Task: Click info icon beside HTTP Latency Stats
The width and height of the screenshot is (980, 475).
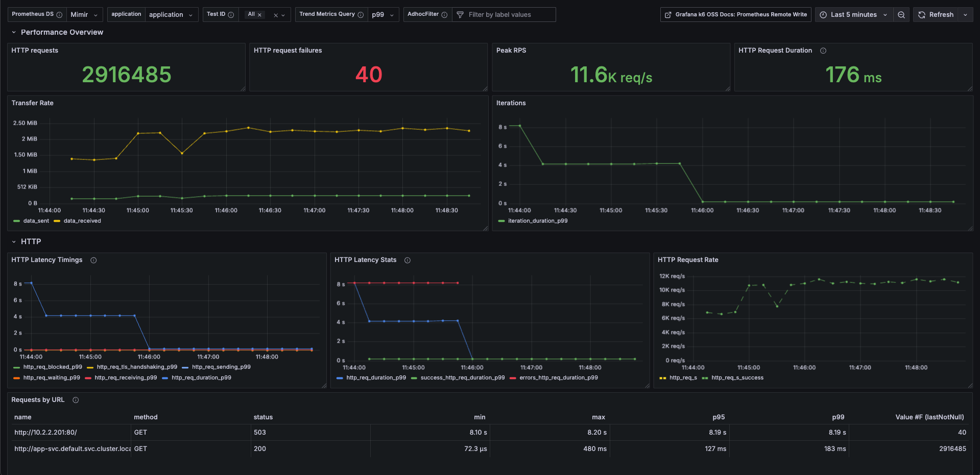Action: coord(408,260)
